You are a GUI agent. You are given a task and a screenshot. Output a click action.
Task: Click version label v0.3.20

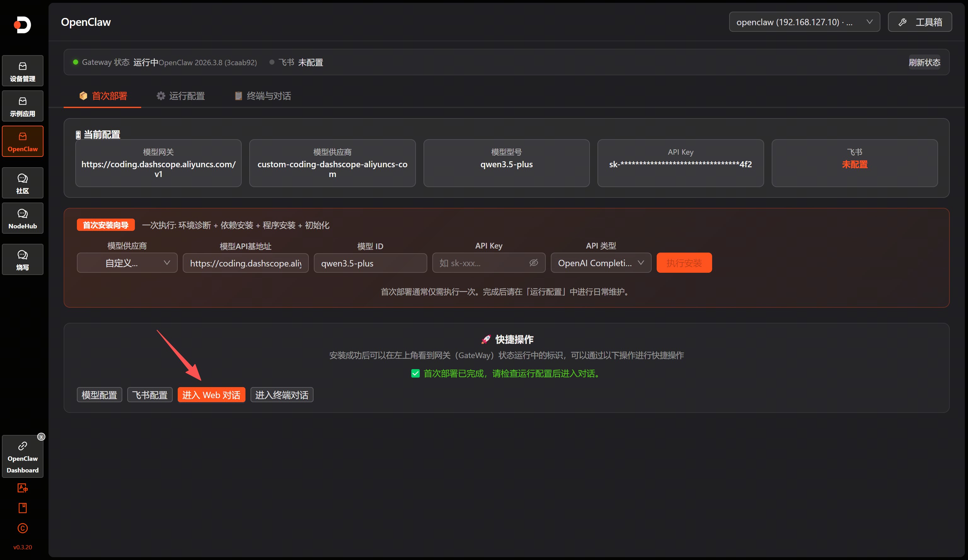23,547
